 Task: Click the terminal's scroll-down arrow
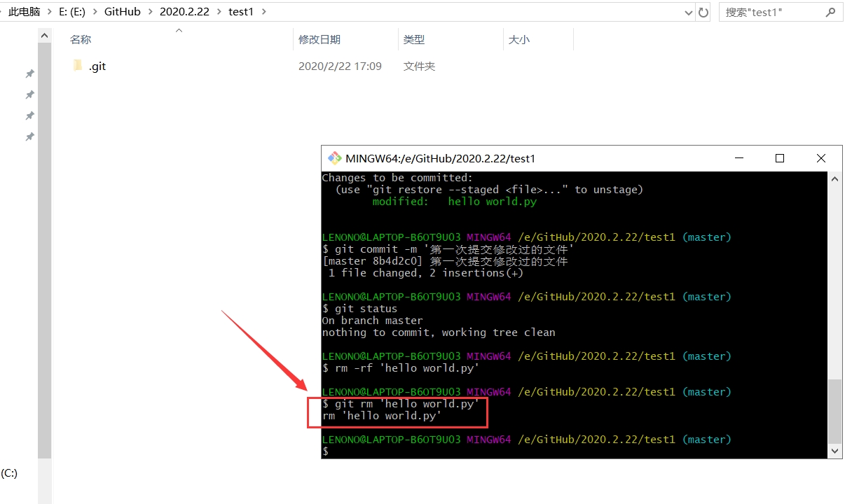click(834, 451)
